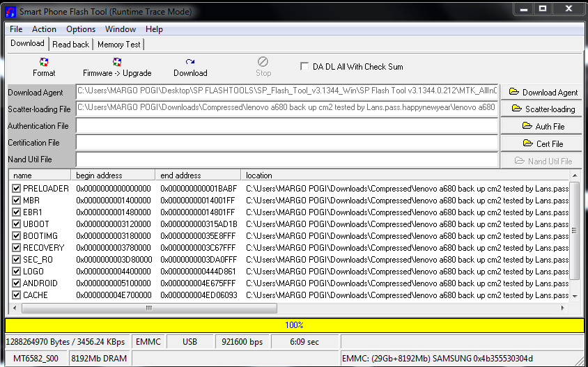Click the location column header
The width and height of the screenshot is (588, 367).
coord(405,175)
